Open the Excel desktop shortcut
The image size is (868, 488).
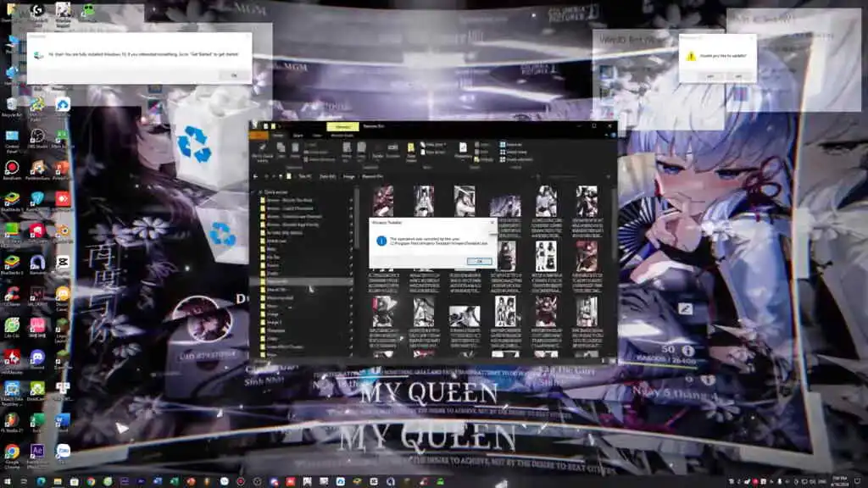[x=38, y=420]
